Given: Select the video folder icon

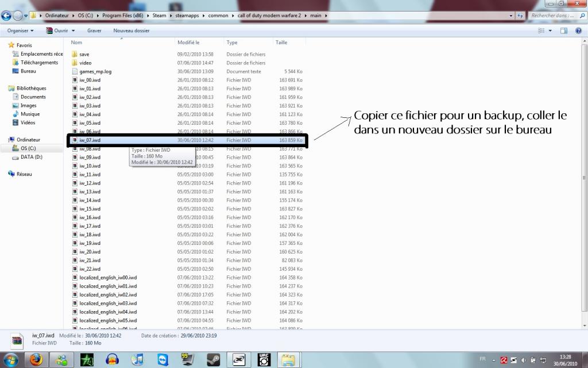Looking at the screenshot, I should point(75,63).
